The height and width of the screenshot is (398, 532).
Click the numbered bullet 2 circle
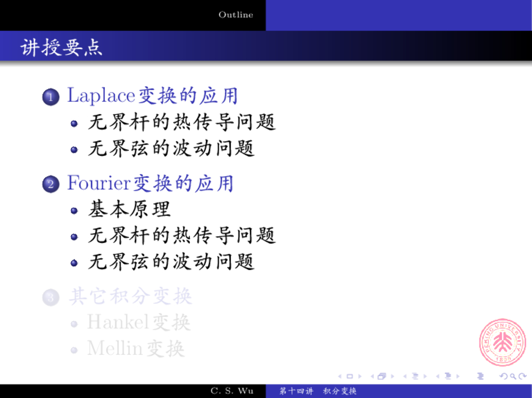coord(51,184)
